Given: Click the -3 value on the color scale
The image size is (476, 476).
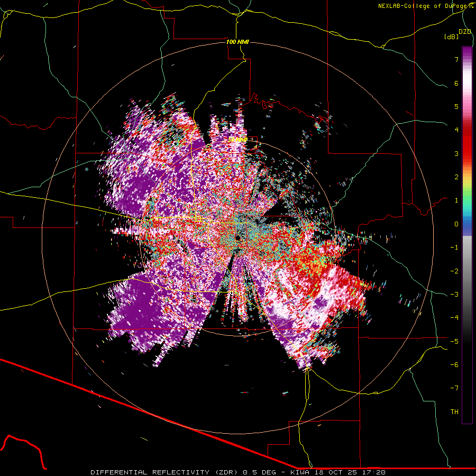Looking at the screenshot, I should pyautogui.click(x=454, y=294).
